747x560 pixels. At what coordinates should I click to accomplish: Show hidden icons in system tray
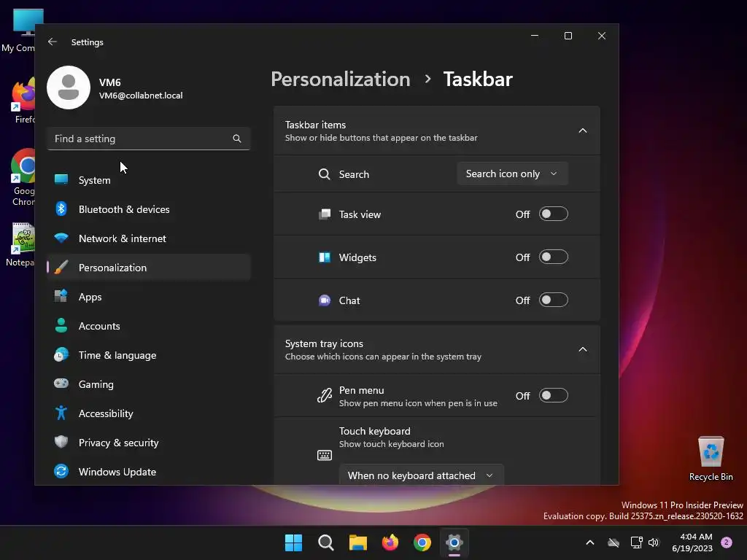[x=589, y=542]
